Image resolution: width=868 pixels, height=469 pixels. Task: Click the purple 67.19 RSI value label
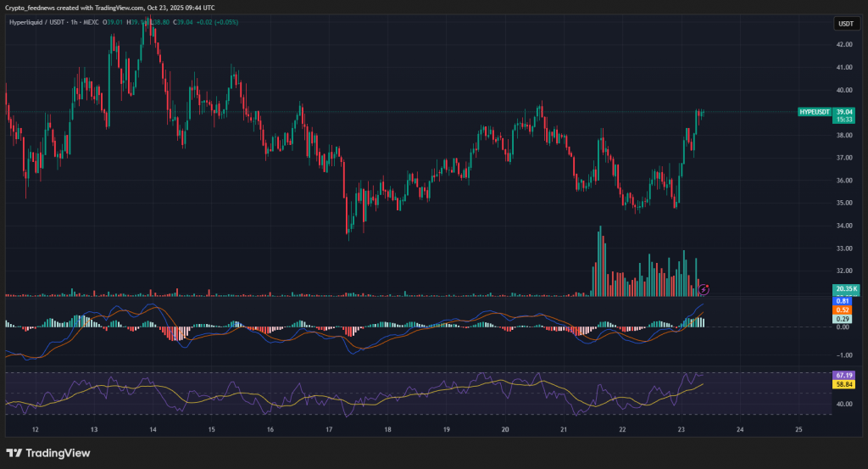[x=843, y=375]
